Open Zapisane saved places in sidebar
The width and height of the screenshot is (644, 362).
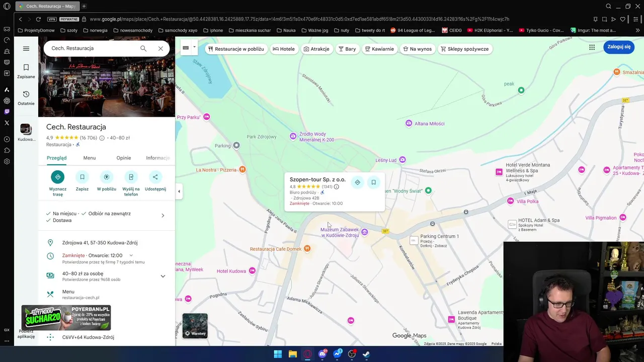pyautogui.click(x=26, y=71)
